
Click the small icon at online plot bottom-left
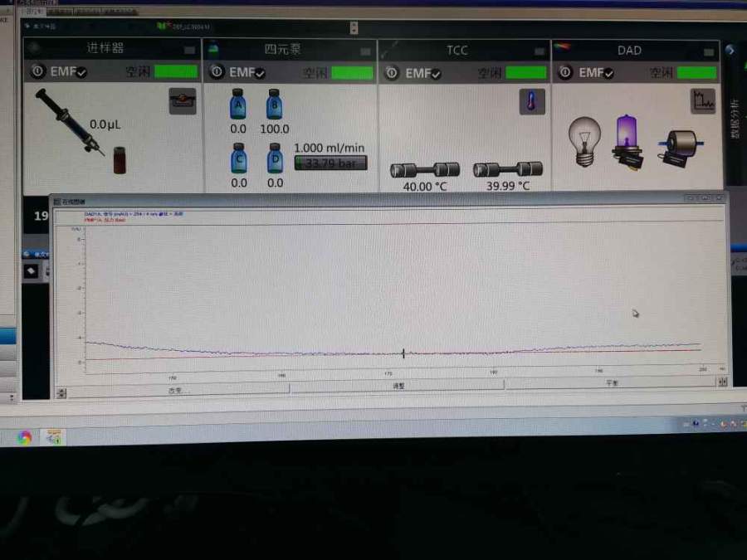click(x=61, y=393)
